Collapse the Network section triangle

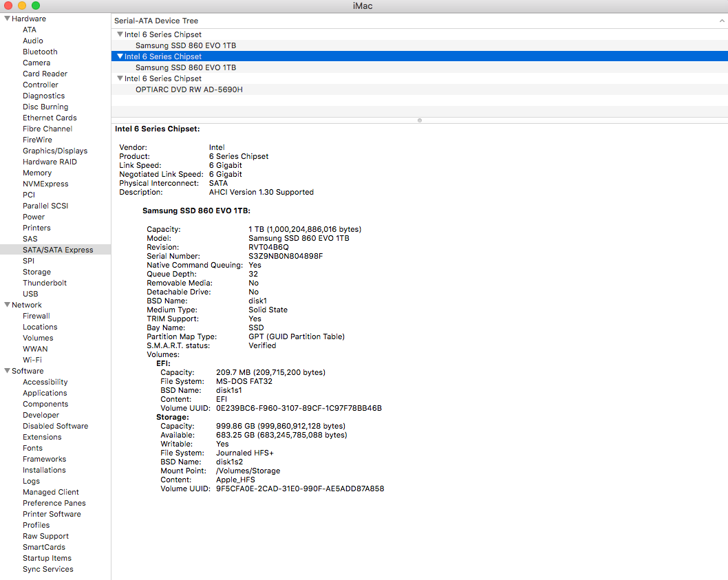(x=7, y=305)
